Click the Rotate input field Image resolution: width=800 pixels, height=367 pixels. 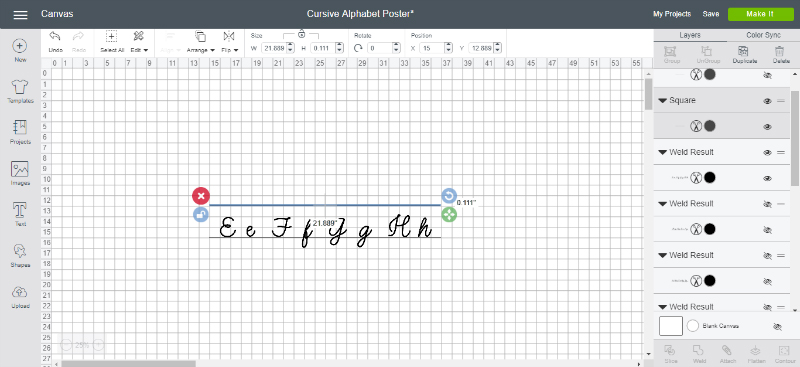pos(380,48)
